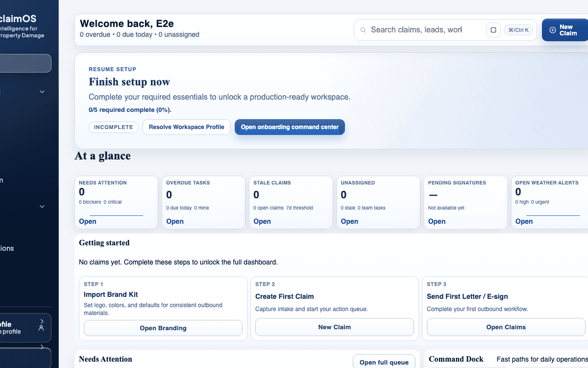This screenshot has width=588, height=368.
Task: Open onboarding command center
Action: [290, 127]
